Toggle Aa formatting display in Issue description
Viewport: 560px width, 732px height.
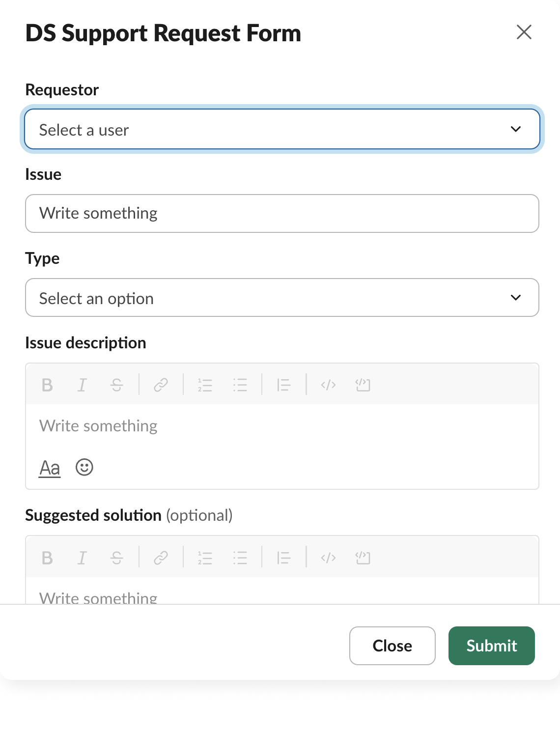pos(50,468)
